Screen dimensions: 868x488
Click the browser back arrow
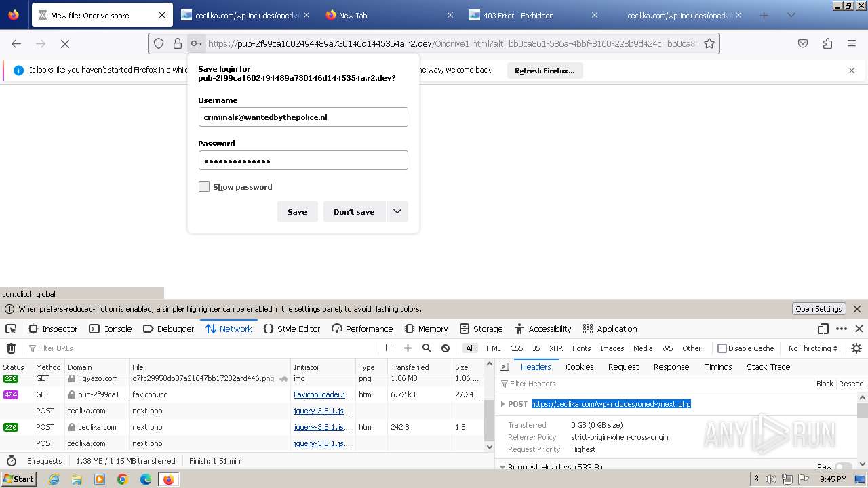point(16,43)
